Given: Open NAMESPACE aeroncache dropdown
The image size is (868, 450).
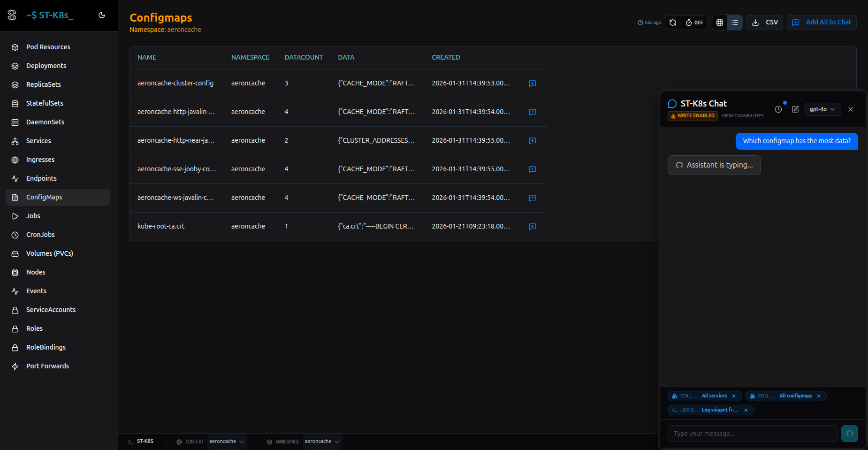Looking at the screenshot, I should point(322,442).
